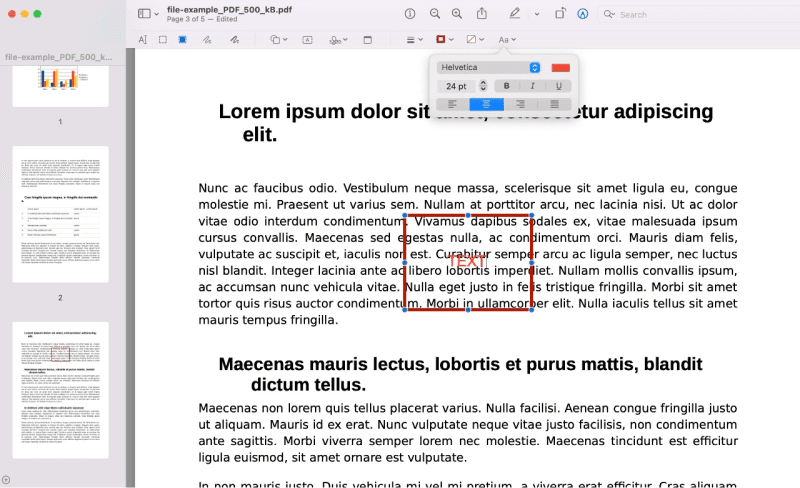
Task: Open the Share menu icon
Action: (482, 14)
